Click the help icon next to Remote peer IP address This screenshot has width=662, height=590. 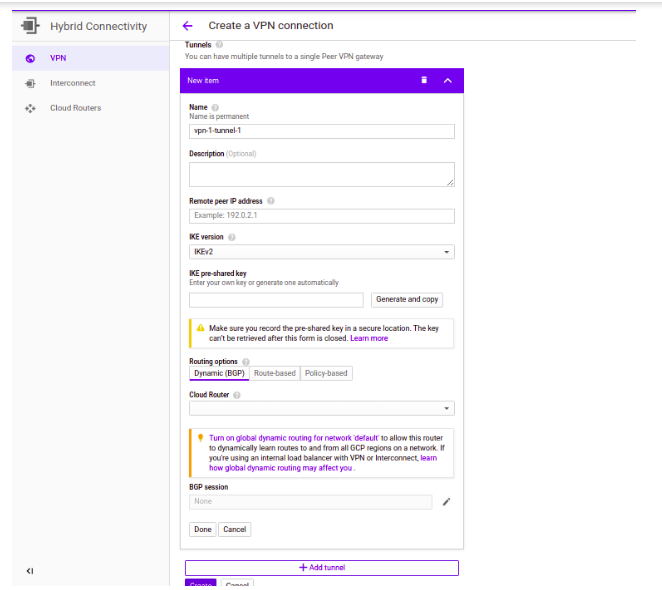[x=271, y=201]
